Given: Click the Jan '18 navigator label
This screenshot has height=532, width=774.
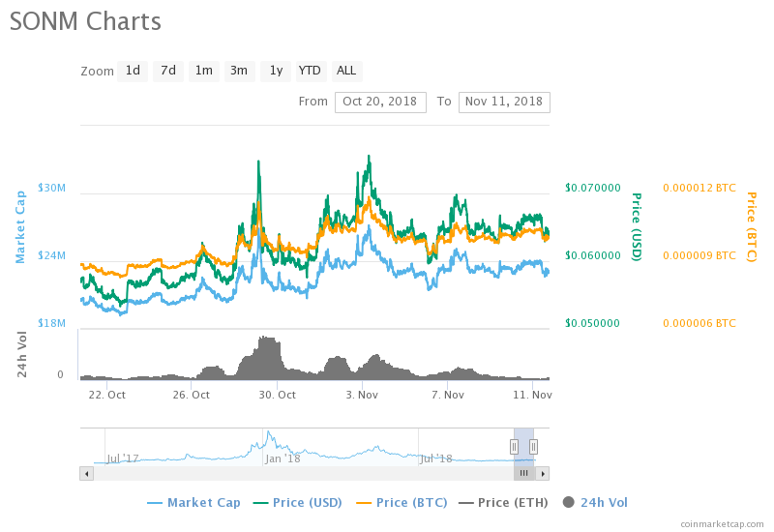Looking at the screenshot, I should [283, 458].
